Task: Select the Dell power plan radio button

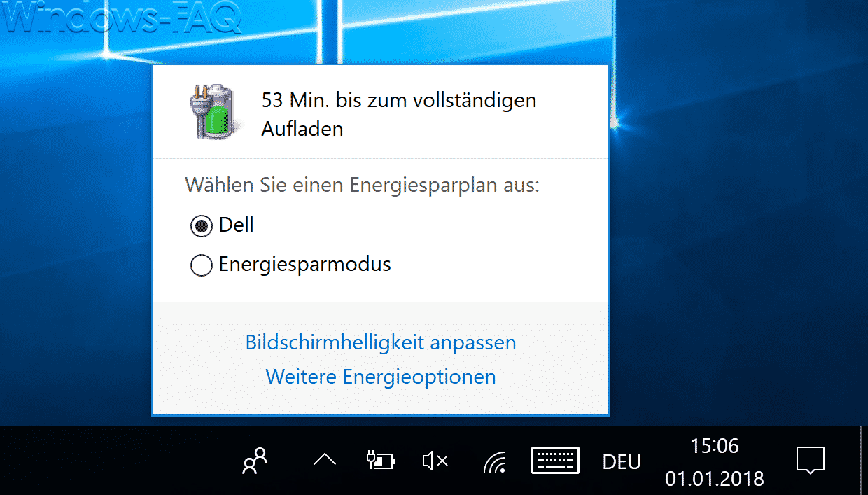Action: (201, 226)
